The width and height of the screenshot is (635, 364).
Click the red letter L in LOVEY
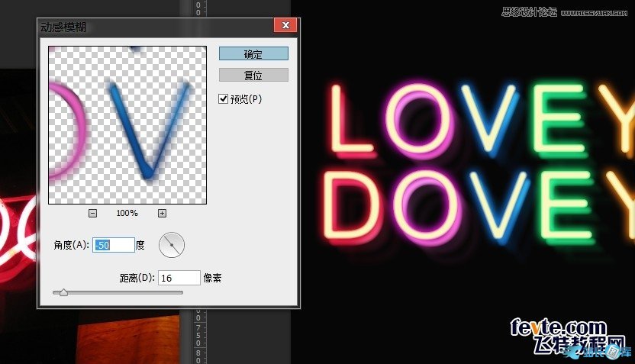[x=342, y=118]
